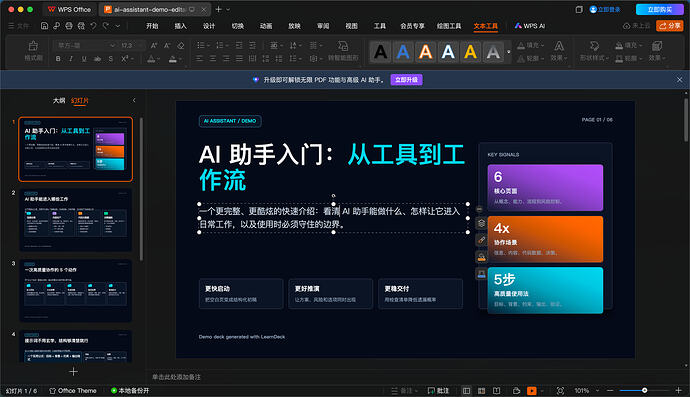The height and width of the screenshot is (397, 690).
Task: Apply the orange outline WordArt style
Action: point(426,52)
